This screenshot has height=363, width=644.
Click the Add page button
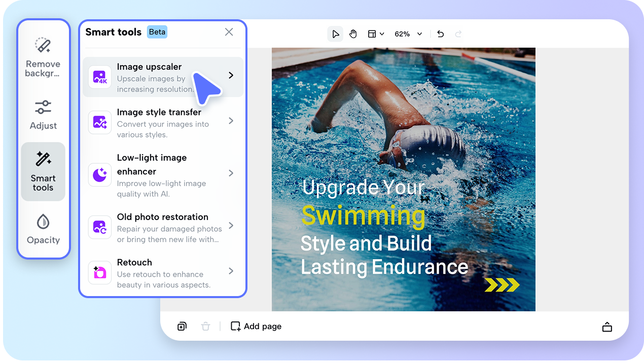pyautogui.click(x=256, y=326)
